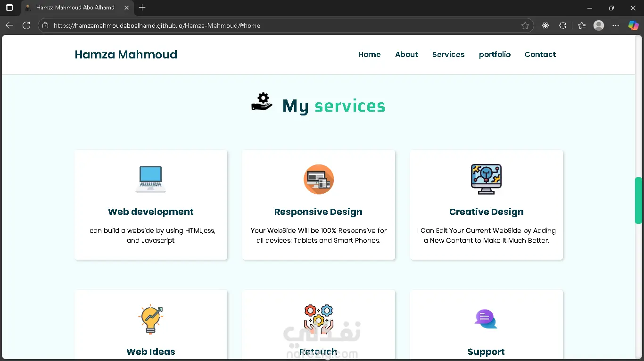Click the Web Ideas card title
The image size is (644, 361).
(x=151, y=352)
